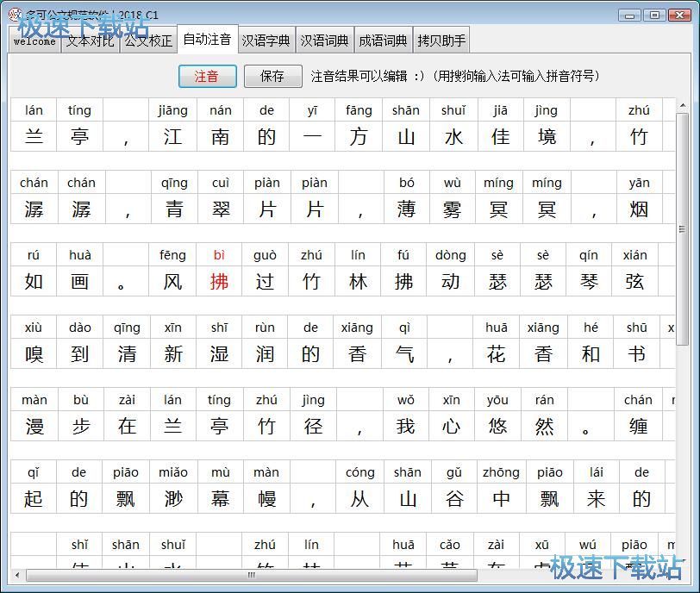
Task: Edit the pinyin fēng above 风
Action: tap(172, 255)
